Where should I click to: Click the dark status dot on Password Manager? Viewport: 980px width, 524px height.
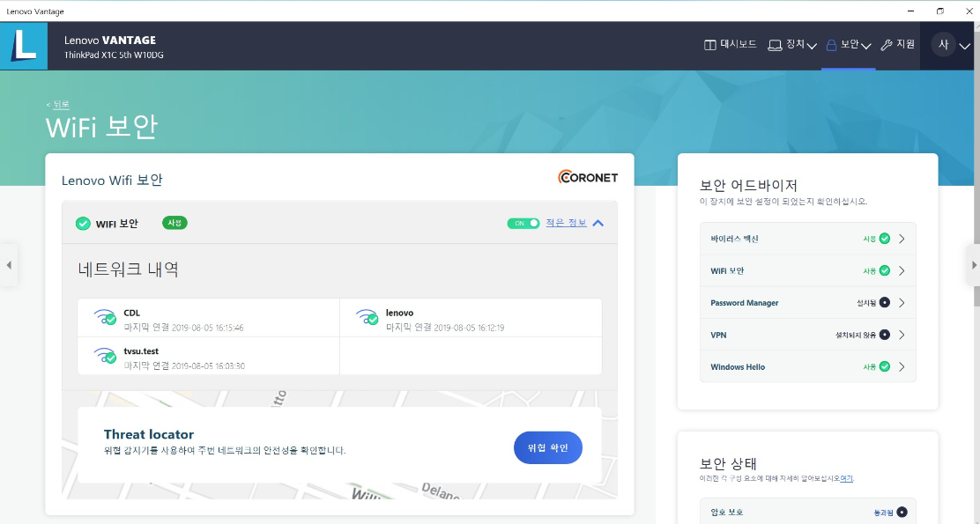pos(884,302)
